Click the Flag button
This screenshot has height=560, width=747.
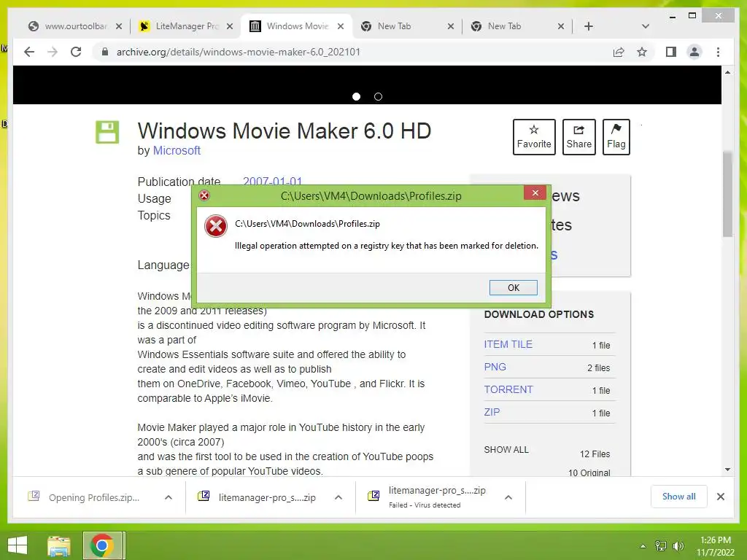point(616,137)
